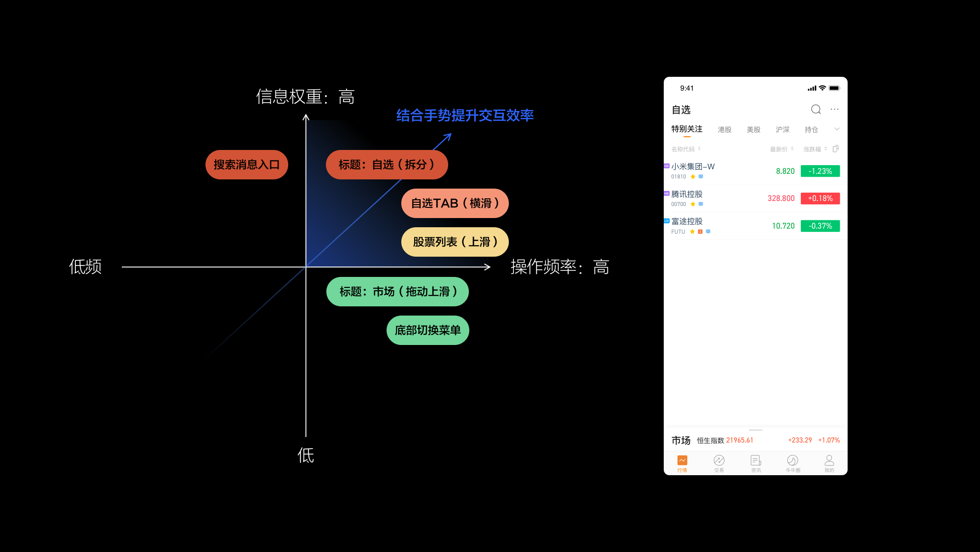Sort by 涨跌幅 column arrows
Viewport: 980px width, 552px height.
point(826,149)
